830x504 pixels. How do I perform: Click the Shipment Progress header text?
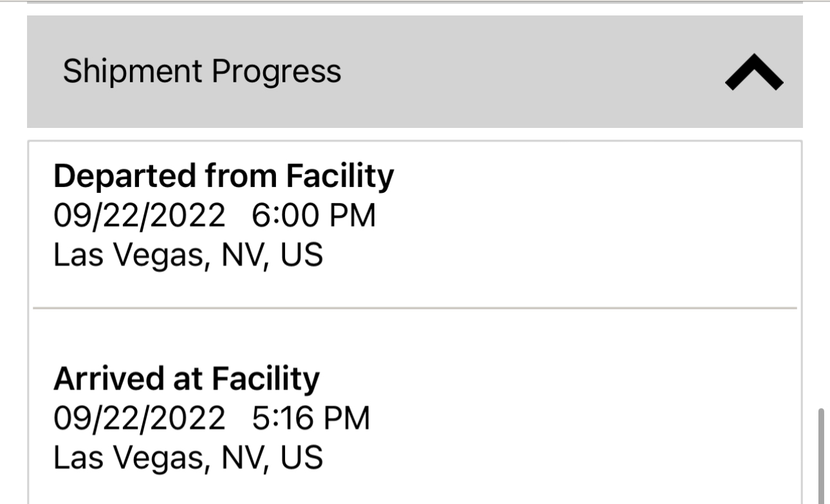click(x=201, y=71)
